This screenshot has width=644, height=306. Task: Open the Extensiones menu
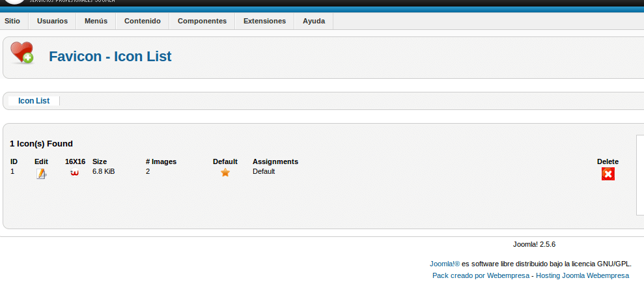pos(264,21)
